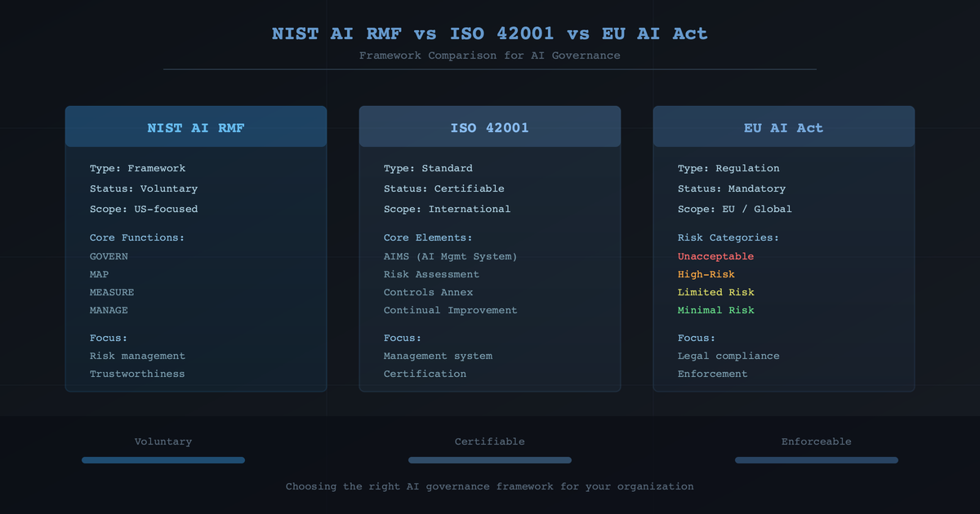The width and height of the screenshot is (980, 514).
Task: Click 'Scope: International' line
Action: click(x=448, y=209)
